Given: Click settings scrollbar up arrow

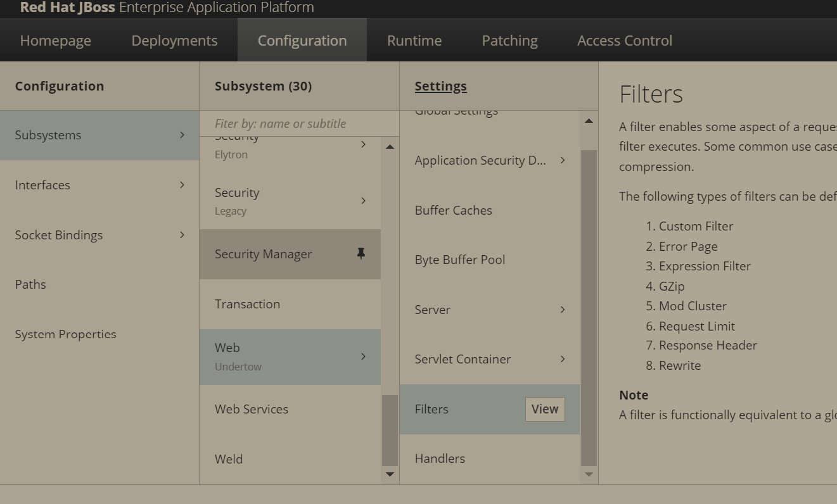Looking at the screenshot, I should (589, 121).
